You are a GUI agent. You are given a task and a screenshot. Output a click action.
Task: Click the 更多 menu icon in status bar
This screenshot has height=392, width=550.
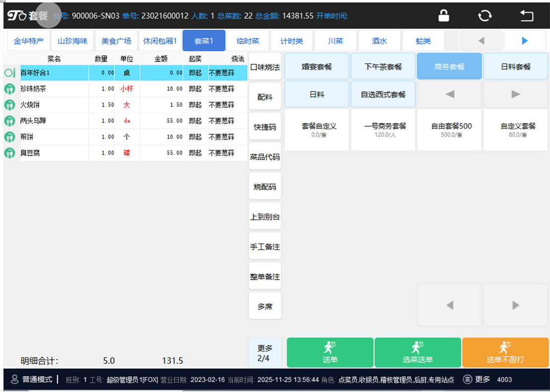(468, 380)
